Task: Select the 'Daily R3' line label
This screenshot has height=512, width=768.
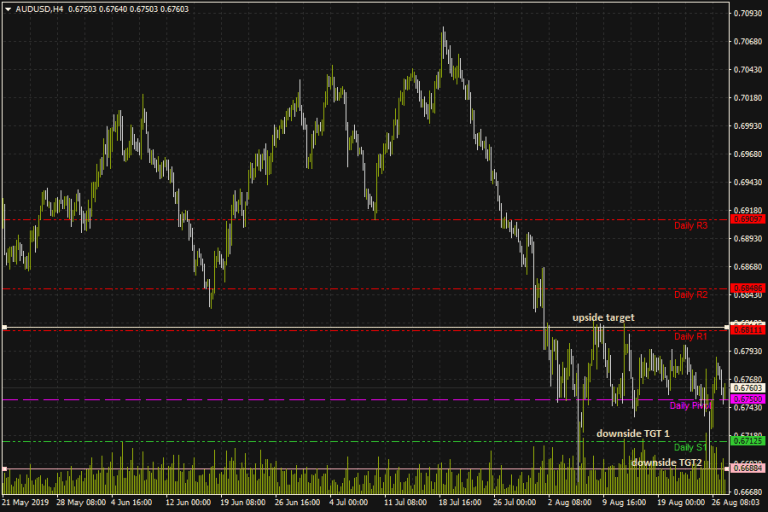Action: [690, 226]
